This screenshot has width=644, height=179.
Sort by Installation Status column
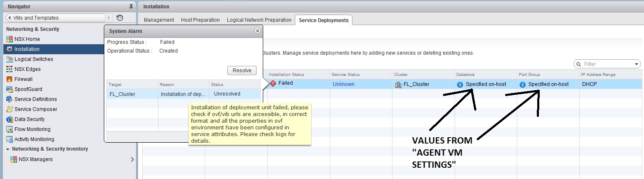[x=298, y=75]
